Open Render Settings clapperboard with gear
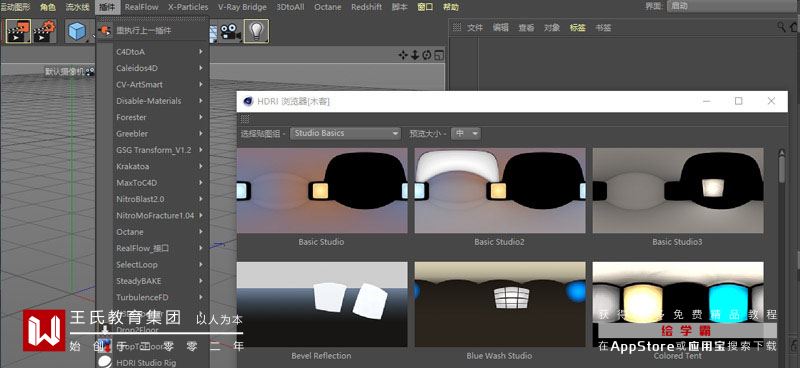Image resolution: width=800 pixels, height=368 pixels. click(x=45, y=32)
